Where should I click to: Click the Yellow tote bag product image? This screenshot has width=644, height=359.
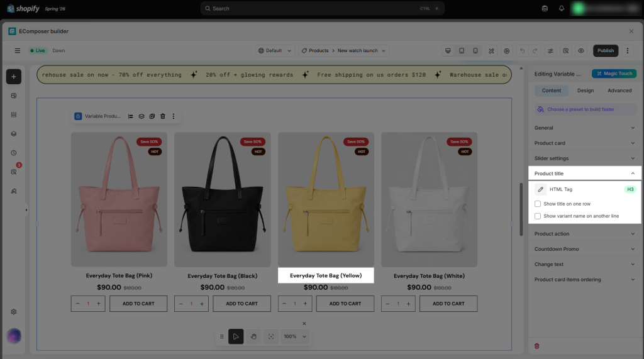[326, 199]
